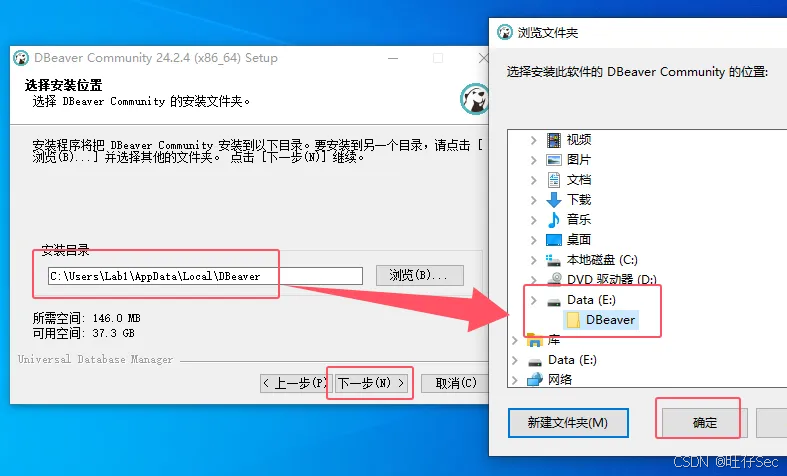Minimize the DBeaver Setup window

coord(393,58)
